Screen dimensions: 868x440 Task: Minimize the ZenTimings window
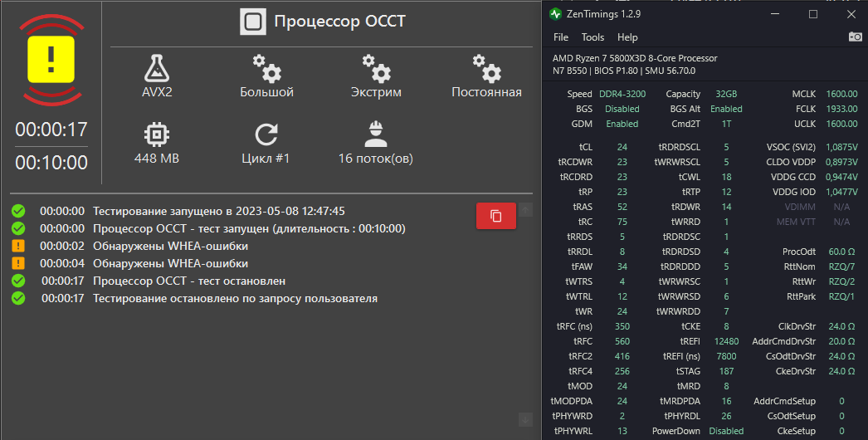774,14
